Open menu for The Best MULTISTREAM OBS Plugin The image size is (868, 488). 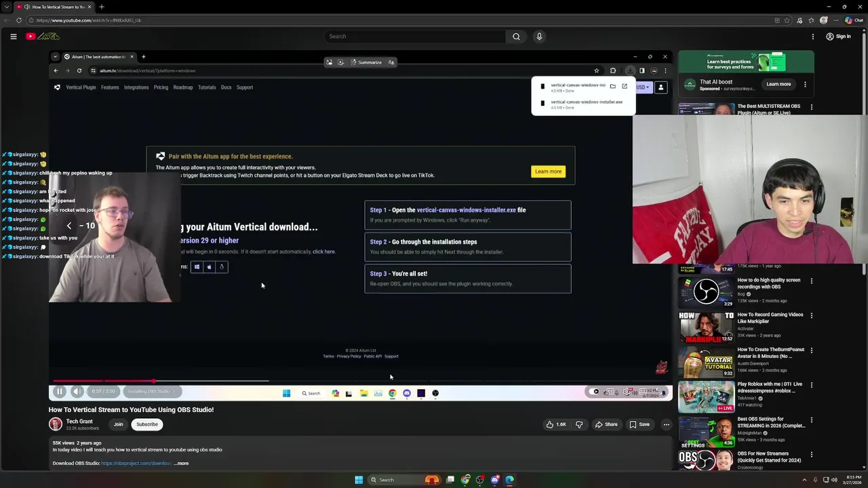tap(812, 107)
